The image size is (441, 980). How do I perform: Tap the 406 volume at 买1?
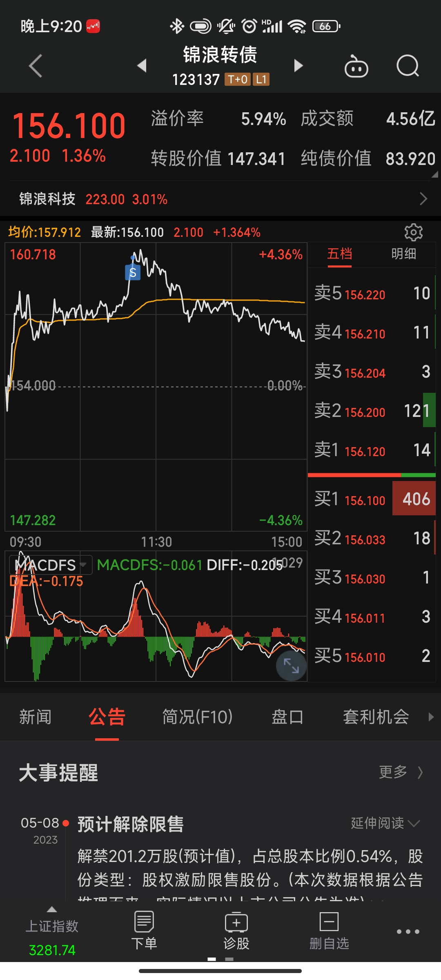pos(414,499)
